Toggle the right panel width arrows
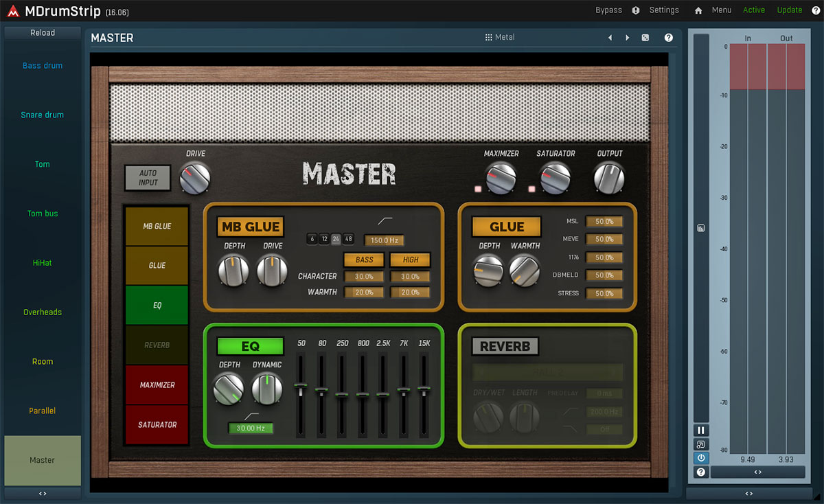This screenshot has height=504, width=824. pyautogui.click(x=748, y=494)
